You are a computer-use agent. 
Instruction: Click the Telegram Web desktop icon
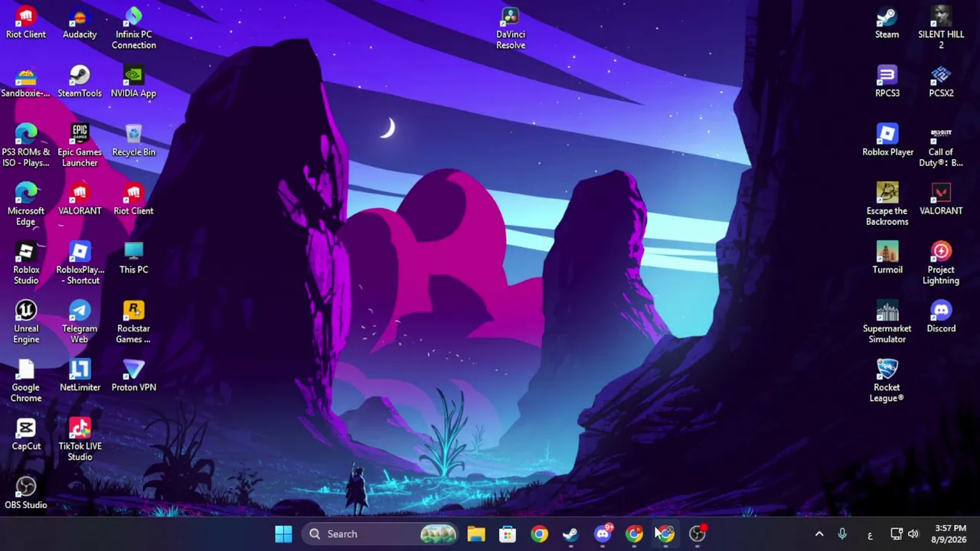pyautogui.click(x=80, y=322)
